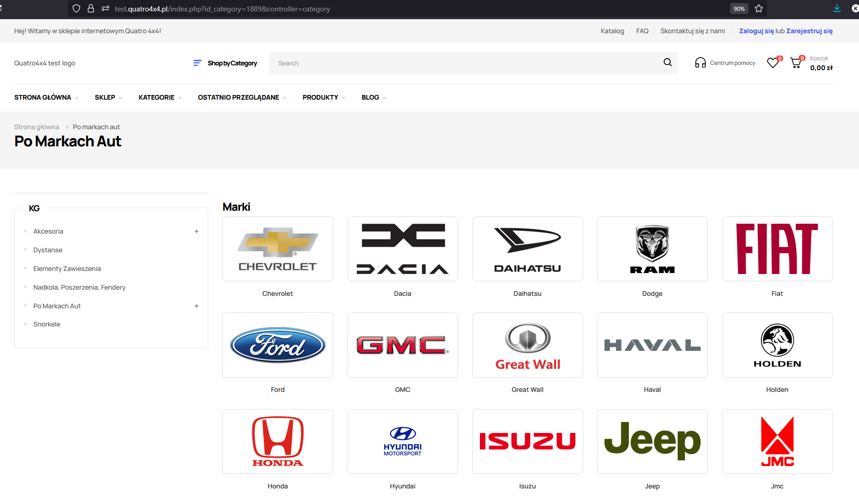Expand the Akcesoria category plus
Viewport: 859px width, 504px height.
[x=196, y=231]
